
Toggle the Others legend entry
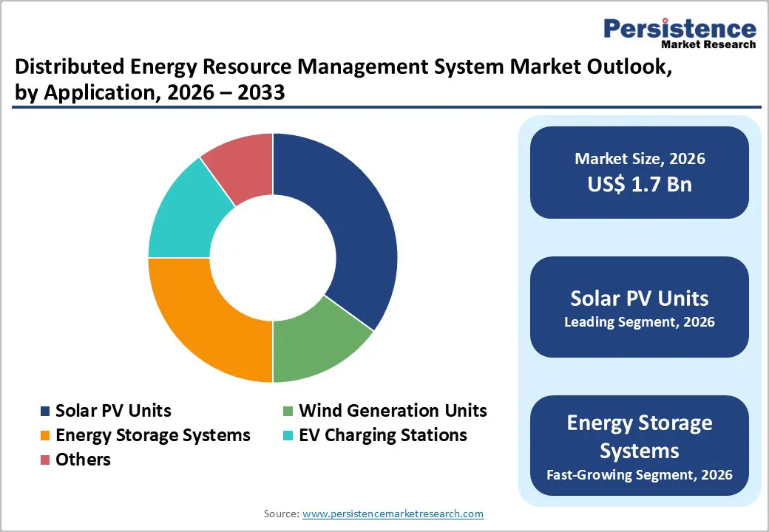[x=83, y=460]
